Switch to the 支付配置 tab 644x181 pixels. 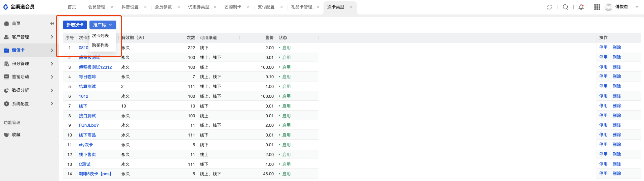(x=266, y=7)
